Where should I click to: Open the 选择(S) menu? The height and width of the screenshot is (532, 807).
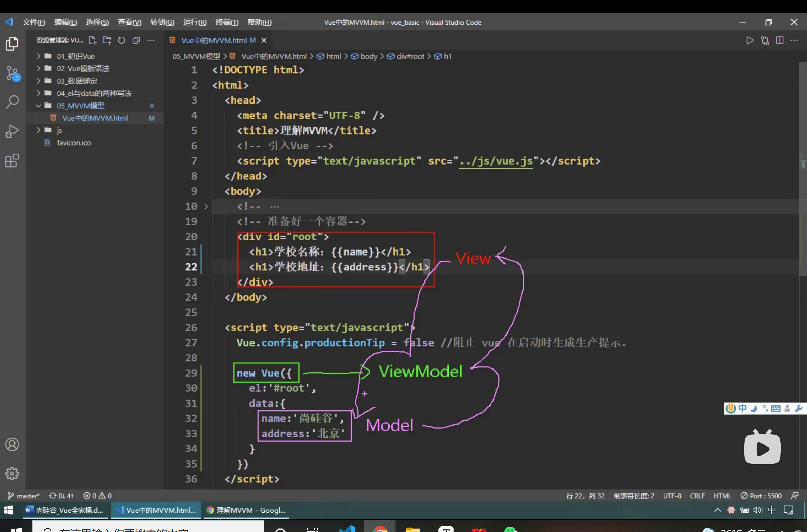[97, 22]
